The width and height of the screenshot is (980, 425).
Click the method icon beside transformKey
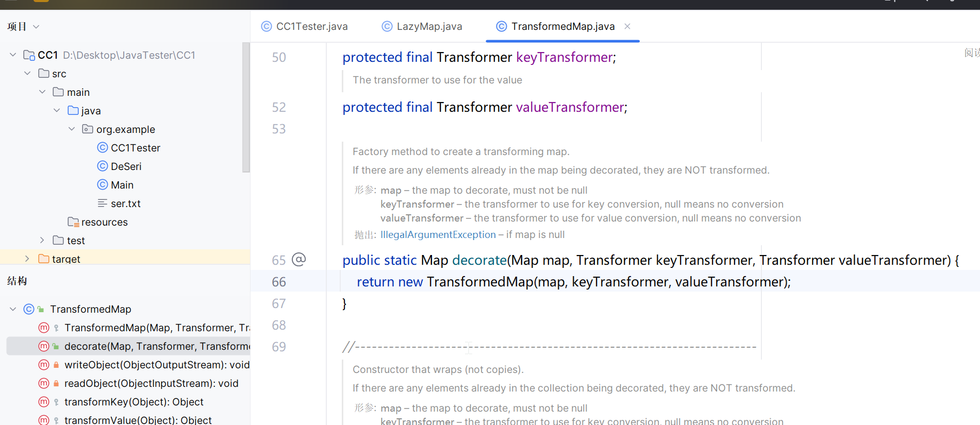click(44, 402)
